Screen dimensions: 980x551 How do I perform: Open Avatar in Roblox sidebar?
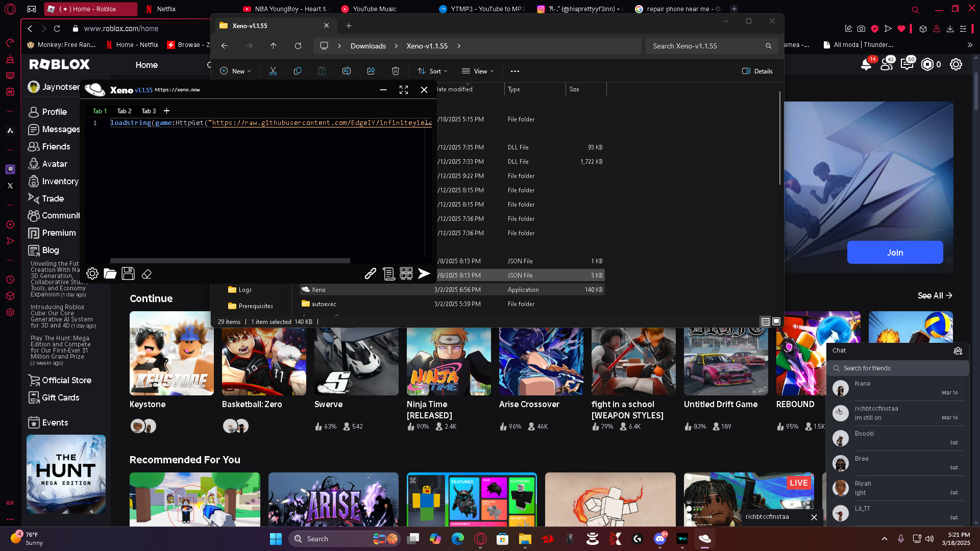pyautogui.click(x=47, y=164)
